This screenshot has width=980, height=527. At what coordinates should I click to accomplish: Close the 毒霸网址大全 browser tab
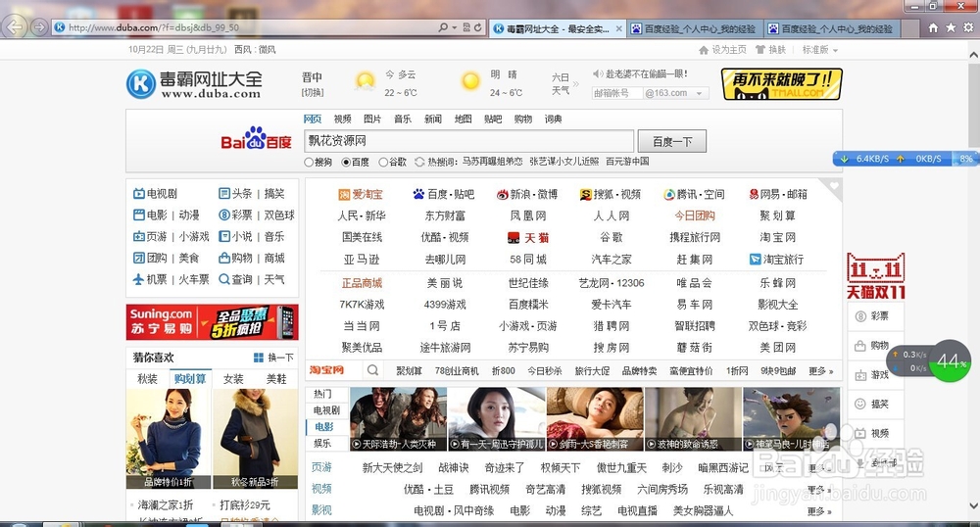[x=618, y=28]
